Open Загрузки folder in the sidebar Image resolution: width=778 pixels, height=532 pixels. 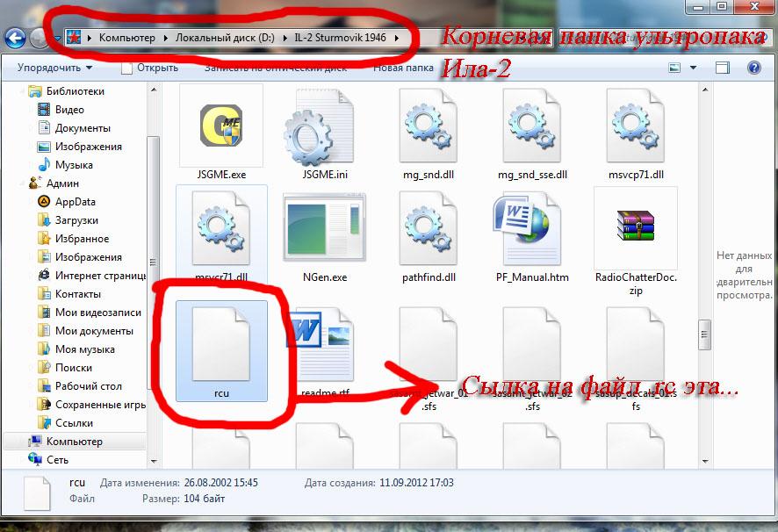pyautogui.click(x=68, y=219)
